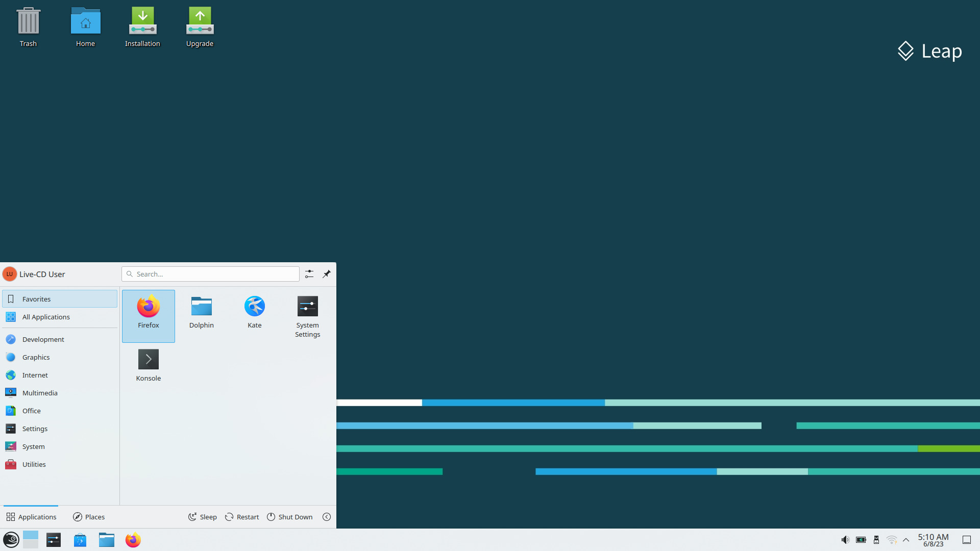Click the Shut Down button

tap(289, 517)
